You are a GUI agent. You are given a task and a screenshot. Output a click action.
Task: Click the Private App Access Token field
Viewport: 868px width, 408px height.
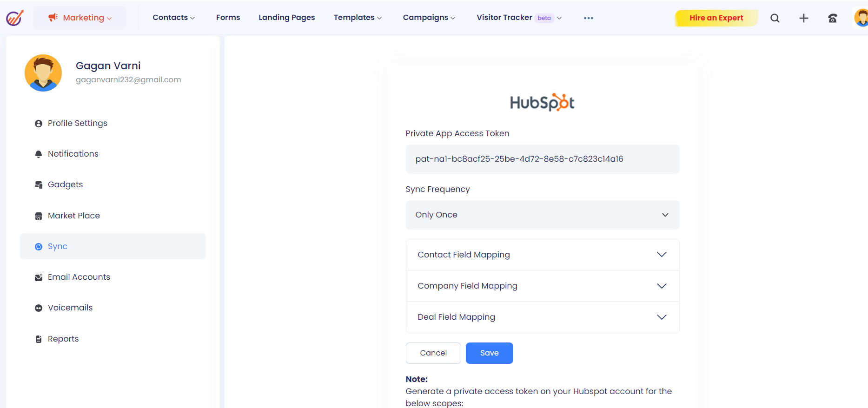(542, 159)
